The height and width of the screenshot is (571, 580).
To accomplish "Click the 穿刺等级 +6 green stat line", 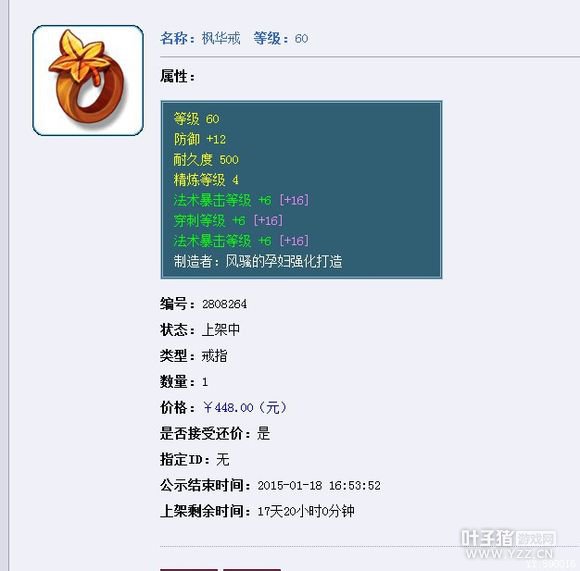I will tap(228, 220).
